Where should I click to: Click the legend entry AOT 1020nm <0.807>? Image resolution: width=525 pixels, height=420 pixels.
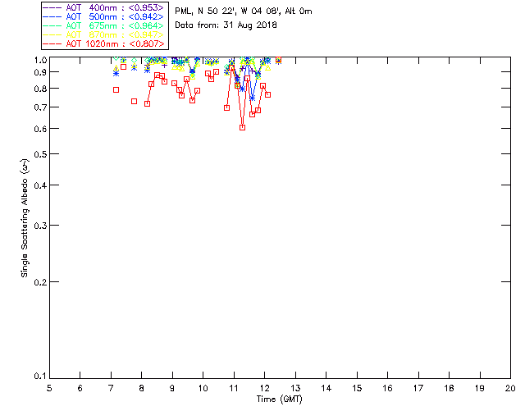tap(103, 43)
